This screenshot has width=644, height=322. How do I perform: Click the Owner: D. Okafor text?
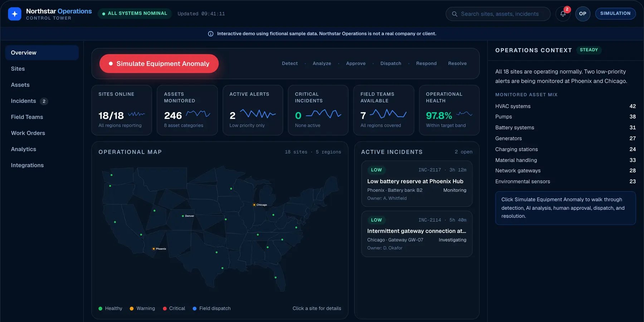point(385,248)
